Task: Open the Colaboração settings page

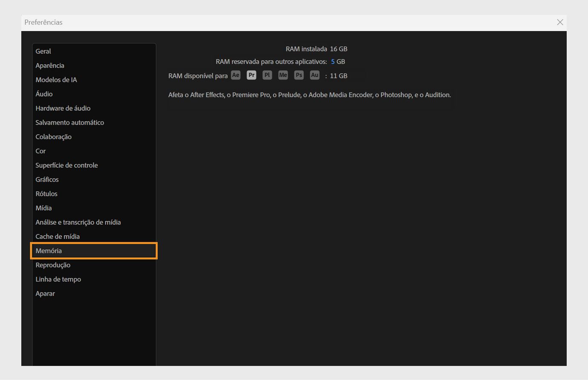Action: click(x=53, y=136)
